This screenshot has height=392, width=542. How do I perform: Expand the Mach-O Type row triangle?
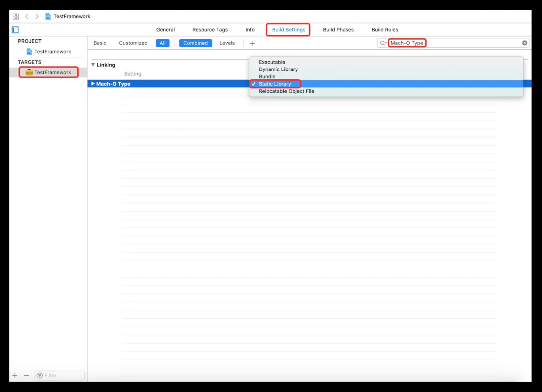point(93,84)
